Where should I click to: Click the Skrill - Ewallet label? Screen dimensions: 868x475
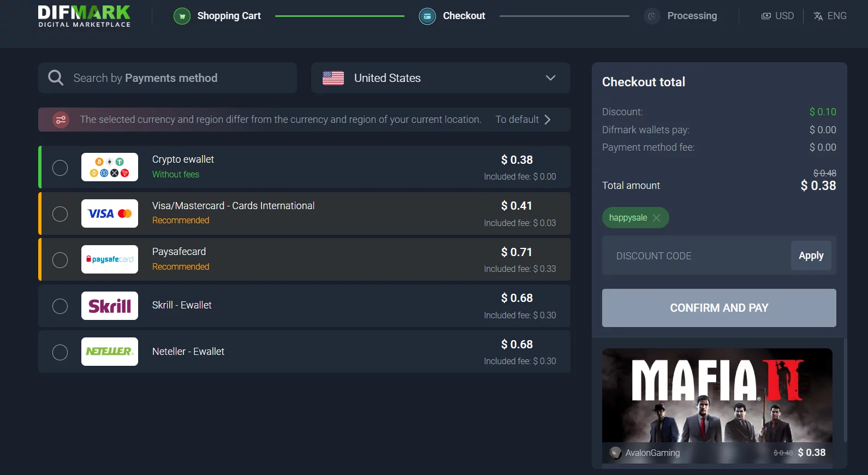point(182,305)
